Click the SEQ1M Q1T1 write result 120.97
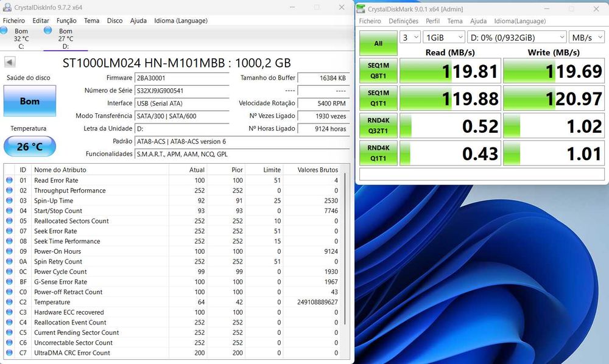This screenshot has height=364, width=609. [554, 98]
